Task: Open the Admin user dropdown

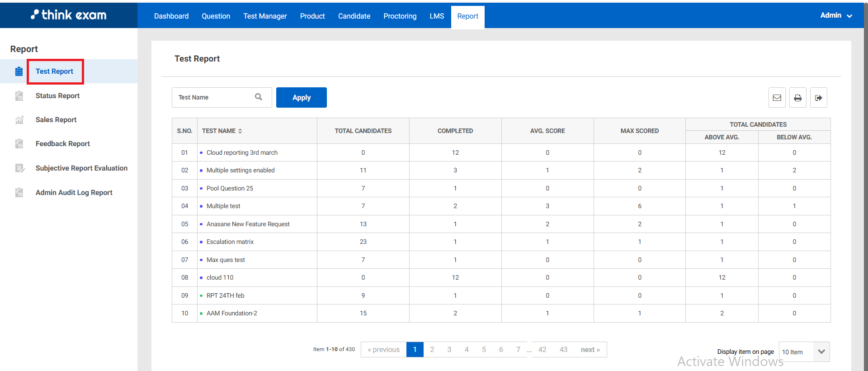Action: (836, 15)
